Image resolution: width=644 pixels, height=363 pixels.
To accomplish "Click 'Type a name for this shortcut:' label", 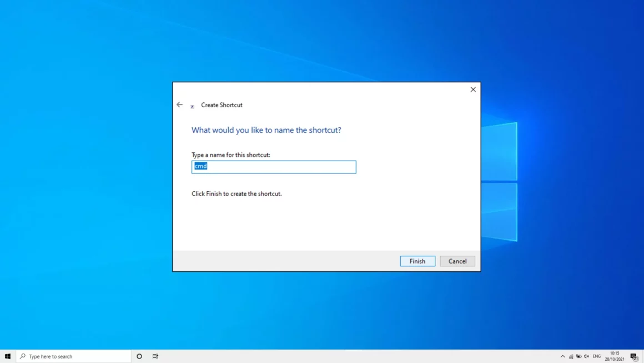I will coord(231,155).
